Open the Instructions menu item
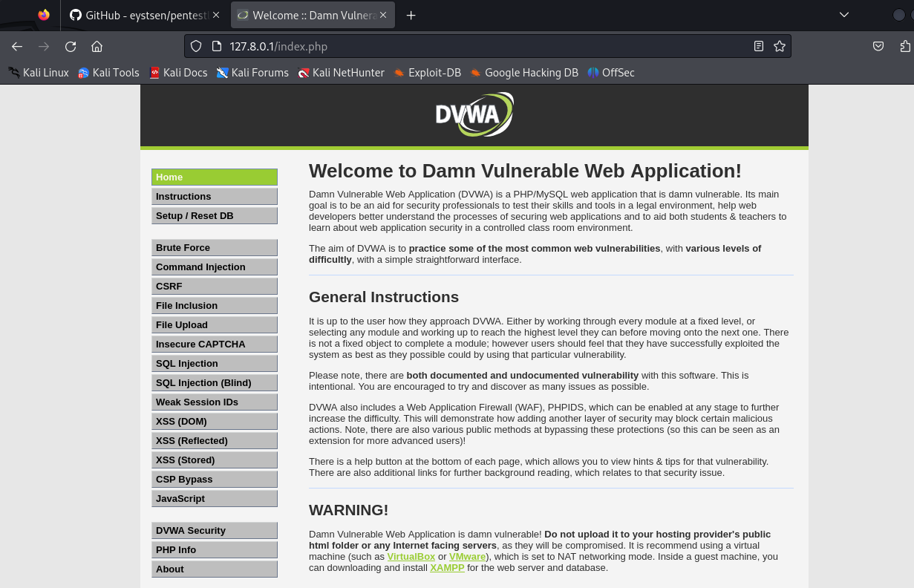 (x=215, y=197)
